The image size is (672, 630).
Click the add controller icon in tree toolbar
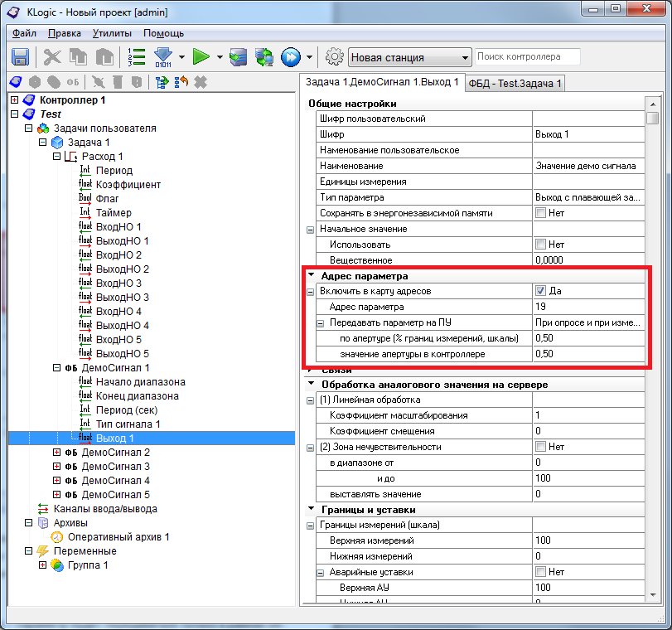(16, 82)
